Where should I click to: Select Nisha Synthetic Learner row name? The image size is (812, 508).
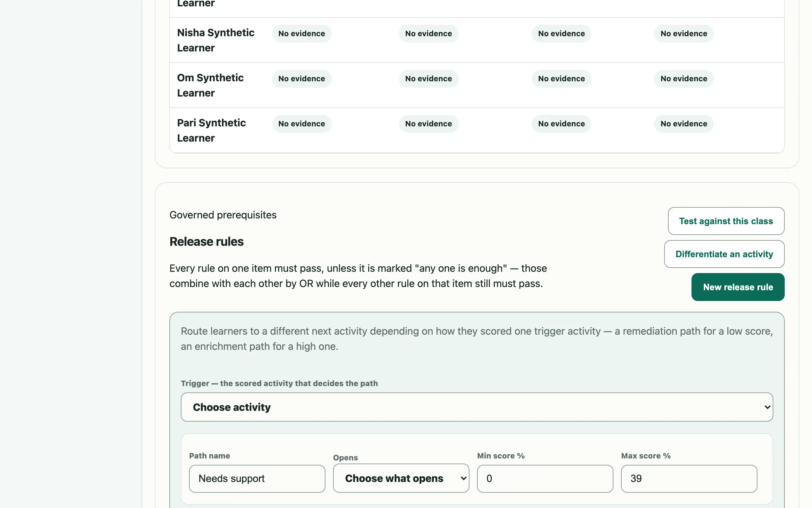(x=216, y=40)
